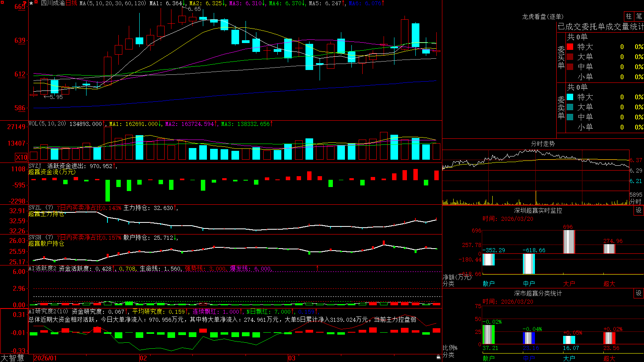Click the 已成交委托单成交量统计 header
644x362 pixels.
(x=601, y=27)
